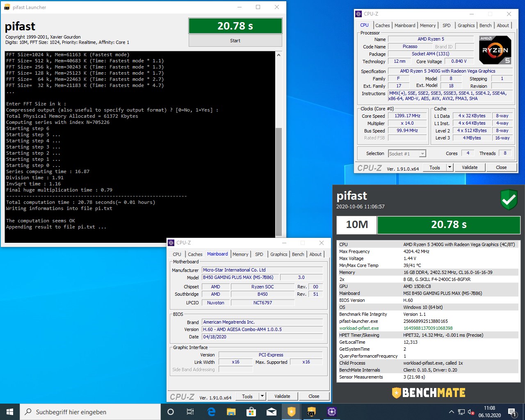Click the BIOS Version field H.60
Image resolution: width=525 pixels, height=420 pixels.
click(x=262, y=329)
